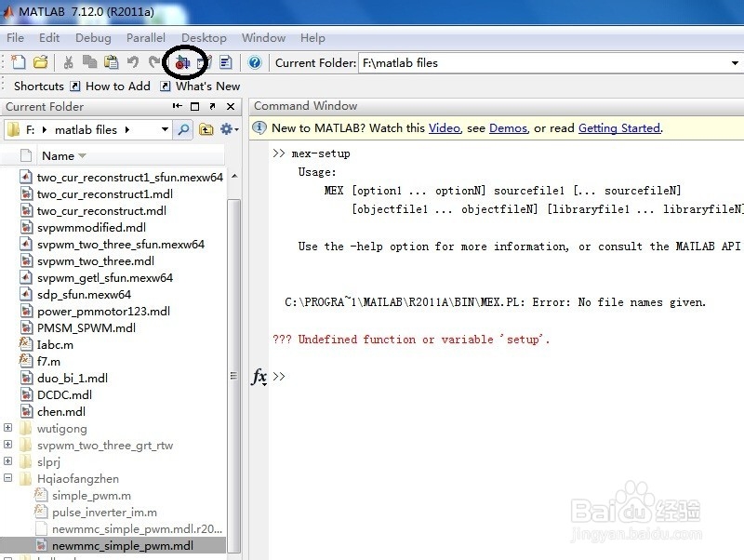Select PMSM_SPWM.mdl
The width and height of the screenshot is (744, 560).
[x=77, y=328]
